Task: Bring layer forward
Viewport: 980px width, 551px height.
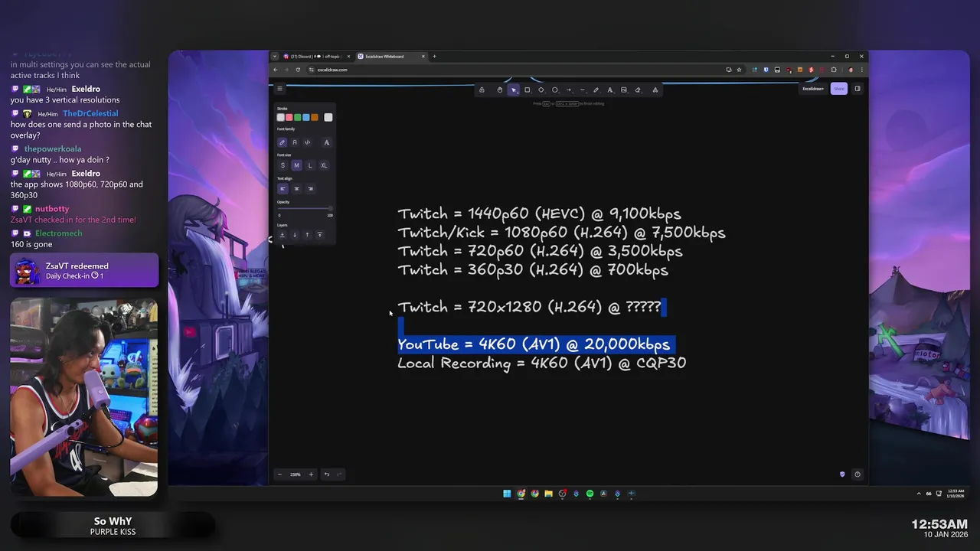Action: (307, 235)
